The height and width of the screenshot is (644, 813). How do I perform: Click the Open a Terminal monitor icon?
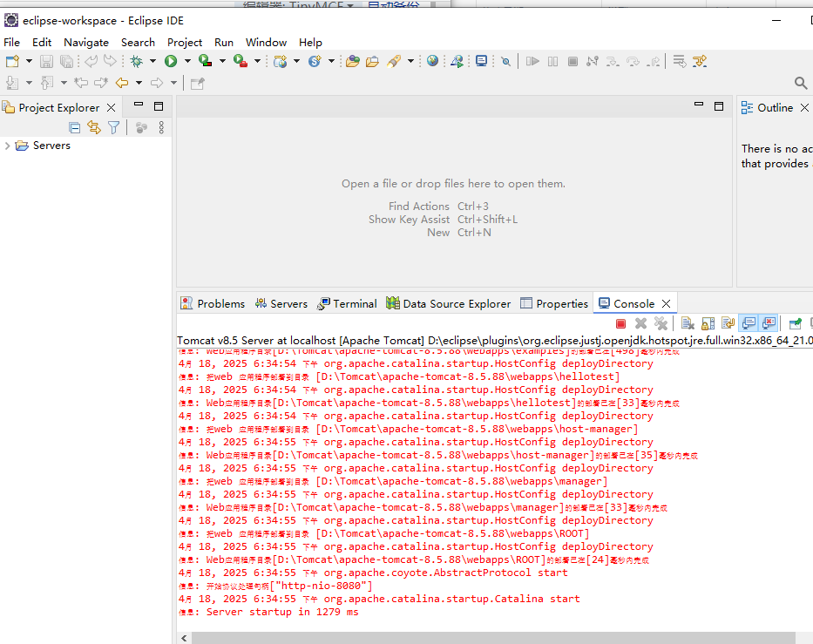pyautogui.click(x=482, y=61)
